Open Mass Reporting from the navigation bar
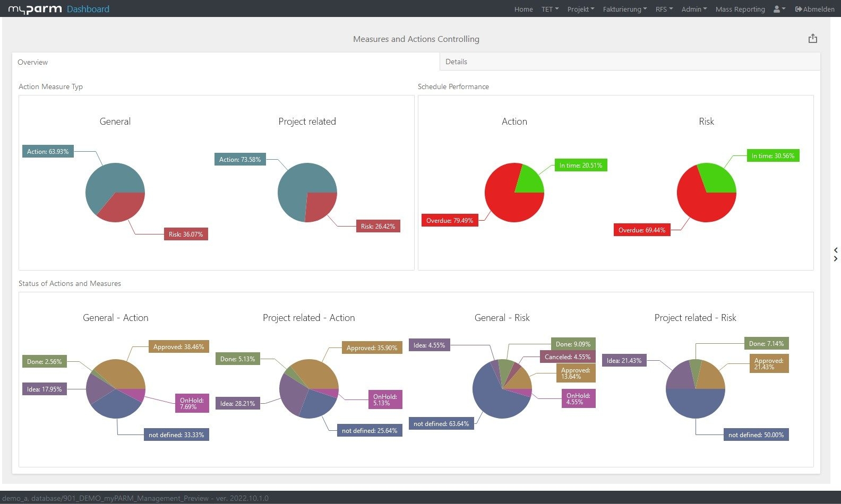 tap(740, 9)
